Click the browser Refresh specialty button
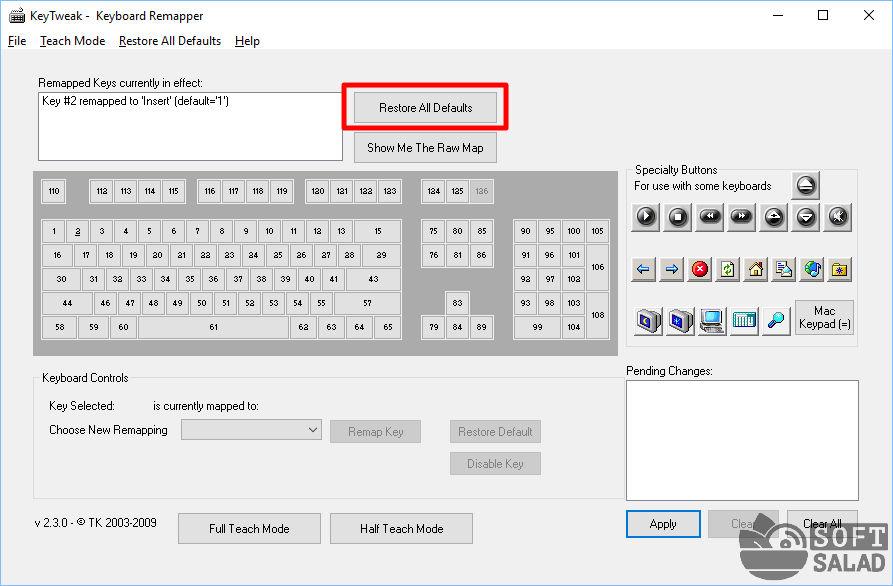The height and width of the screenshot is (586, 893). [728, 269]
